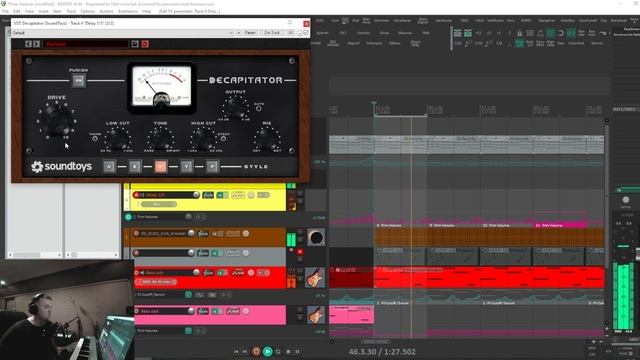Click the red icon beside the save preset icon
Viewport: 640px width, 360px height.
click(x=145, y=44)
